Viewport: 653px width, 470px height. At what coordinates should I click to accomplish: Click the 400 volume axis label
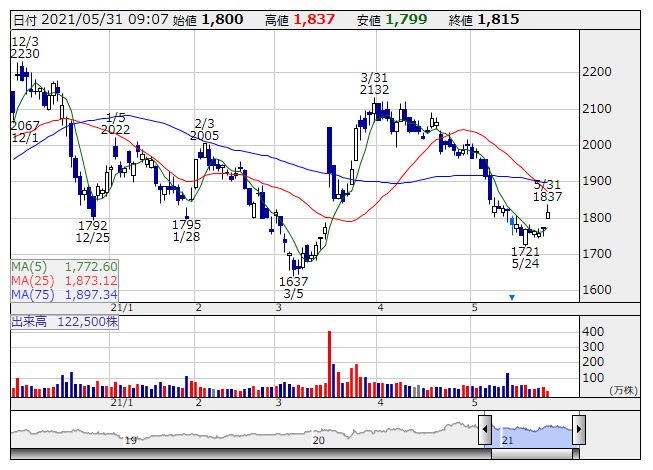point(593,332)
